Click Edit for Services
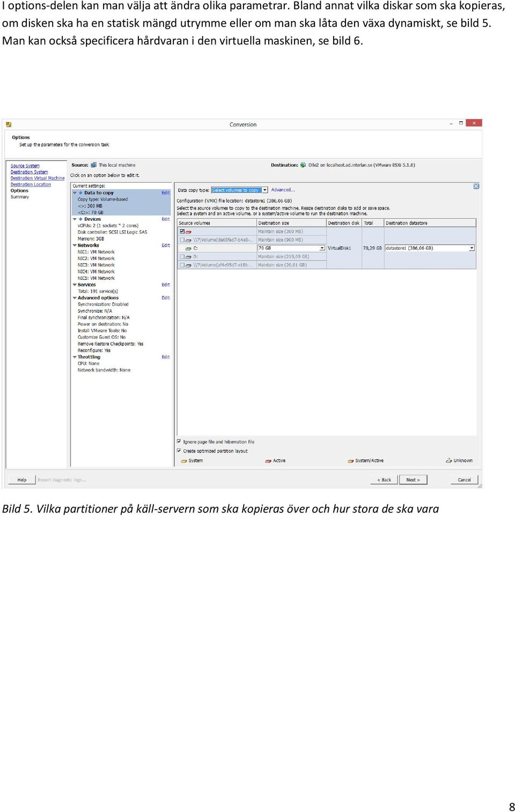Image resolution: width=515 pixels, height=812 pixels. pyautogui.click(x=166, y=285)
